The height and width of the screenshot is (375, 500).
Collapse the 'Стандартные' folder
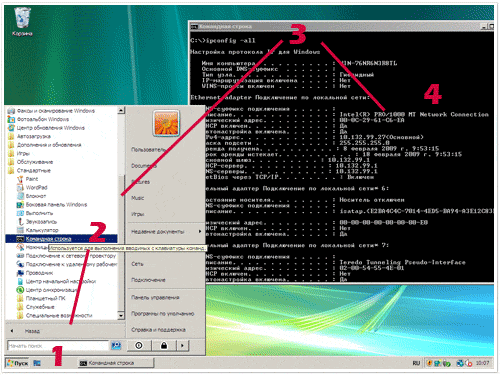pos(29,171)
